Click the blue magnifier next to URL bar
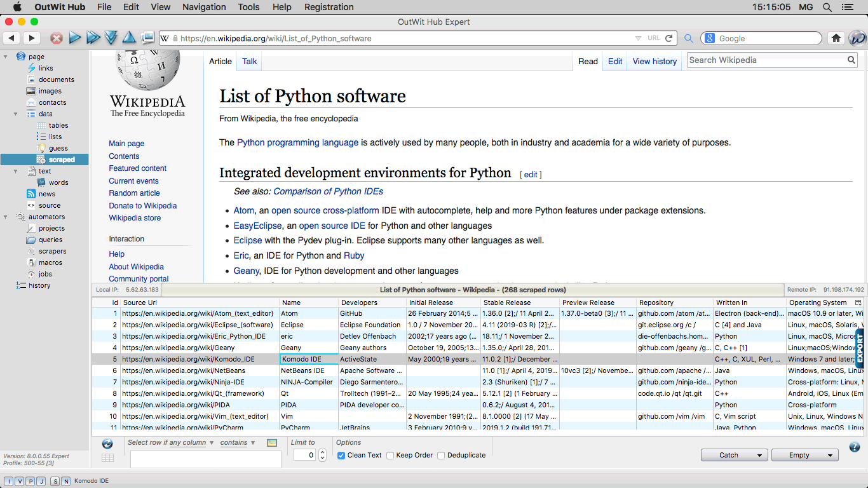The image size is (868, 488). pos(688,38)
